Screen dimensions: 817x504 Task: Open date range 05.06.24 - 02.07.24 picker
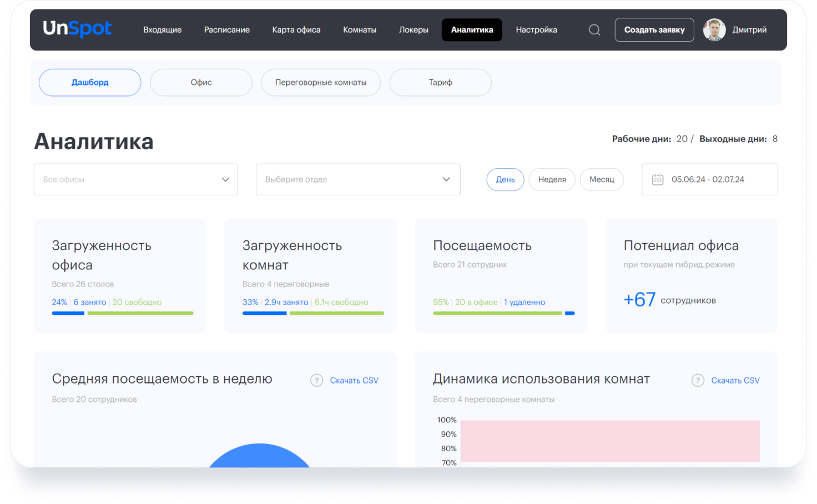click(x=710, y=179)
